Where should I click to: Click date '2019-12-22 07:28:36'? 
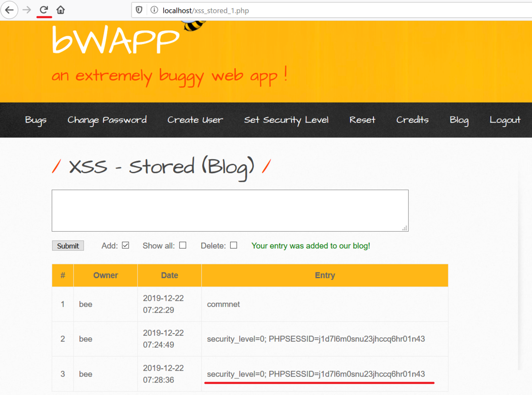[163, 374]
